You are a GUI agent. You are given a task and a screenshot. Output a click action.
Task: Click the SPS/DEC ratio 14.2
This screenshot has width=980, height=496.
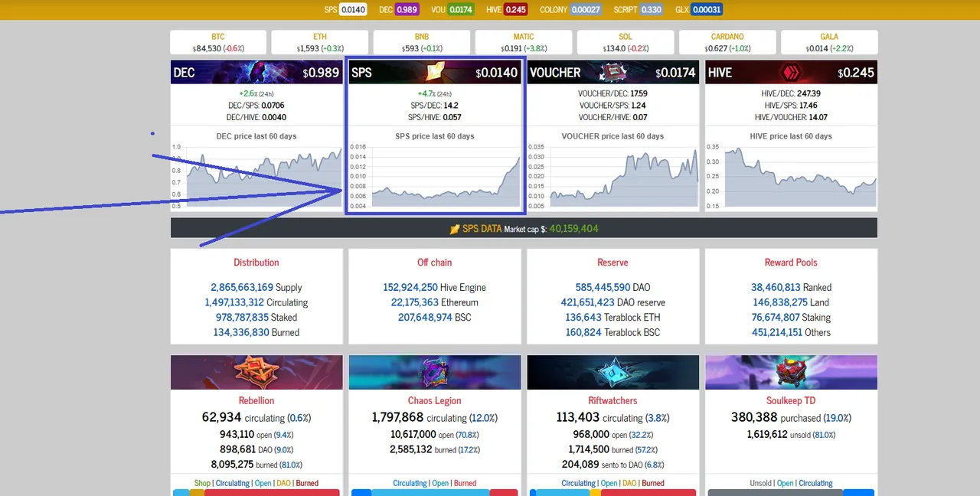pos(451,106)
